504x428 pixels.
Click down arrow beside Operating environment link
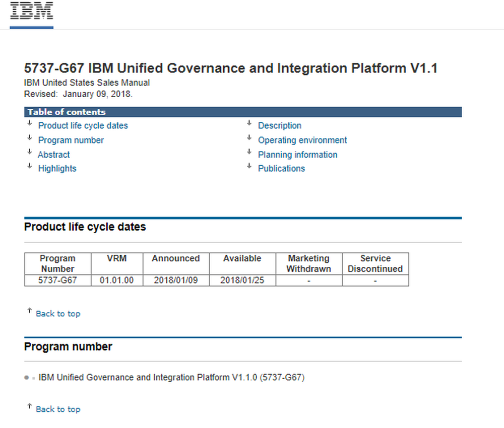coord(249,137)
